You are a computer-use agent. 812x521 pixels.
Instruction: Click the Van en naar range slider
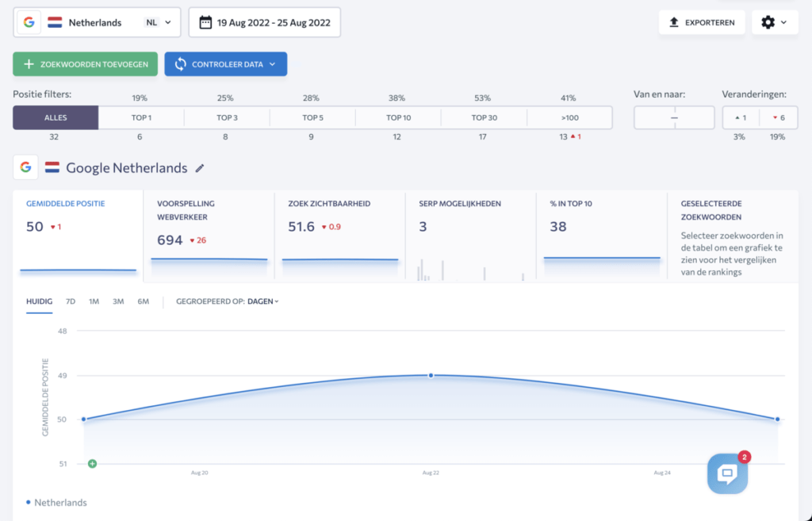pyautogui.click(x=674, y=117)
